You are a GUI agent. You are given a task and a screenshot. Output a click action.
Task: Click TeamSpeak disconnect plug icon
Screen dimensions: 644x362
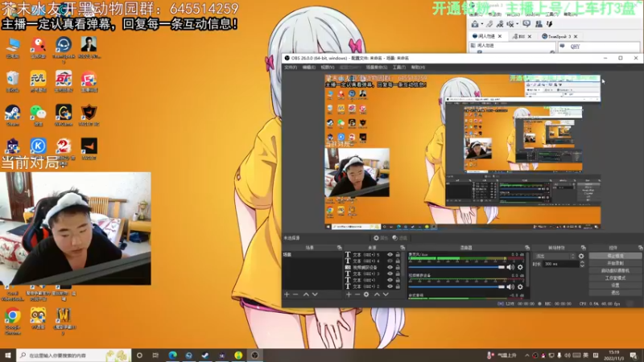click(x=489, y=24)
